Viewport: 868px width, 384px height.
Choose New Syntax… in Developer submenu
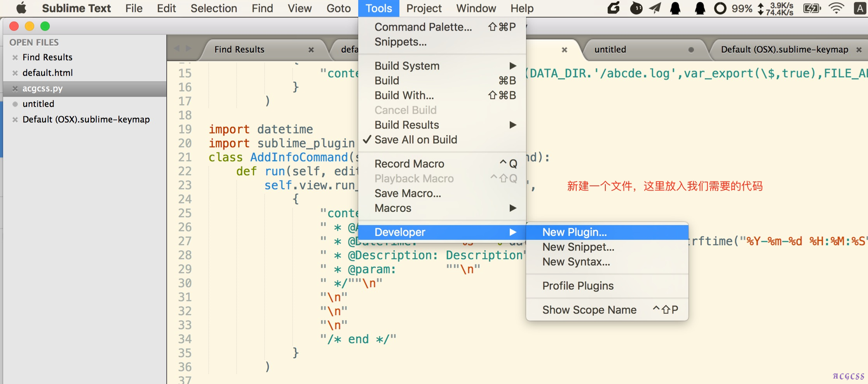(607, 262)
